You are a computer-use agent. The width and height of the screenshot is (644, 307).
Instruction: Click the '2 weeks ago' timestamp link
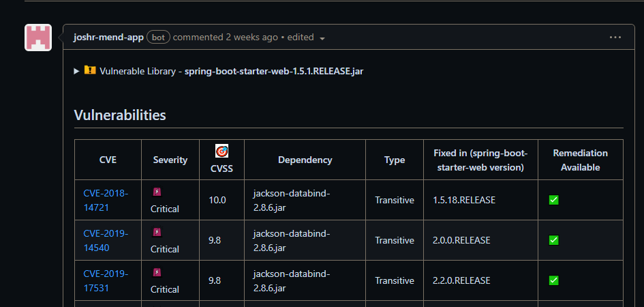252,37
